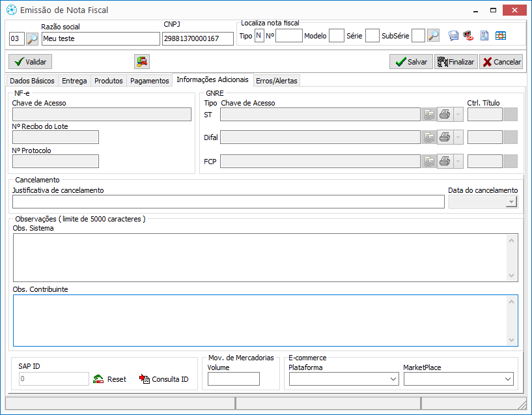
Task: Click the SAP ID field
Action: (x=54, y=379)
